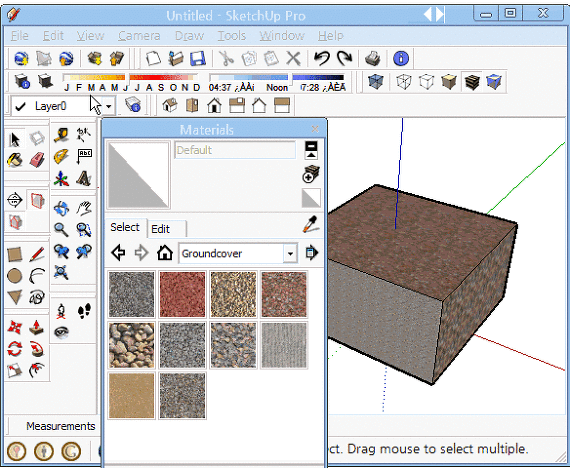The height and width of the screenshot is (468, 570).
Task: Activate the Move tool
Action: (x=15, y=327)
